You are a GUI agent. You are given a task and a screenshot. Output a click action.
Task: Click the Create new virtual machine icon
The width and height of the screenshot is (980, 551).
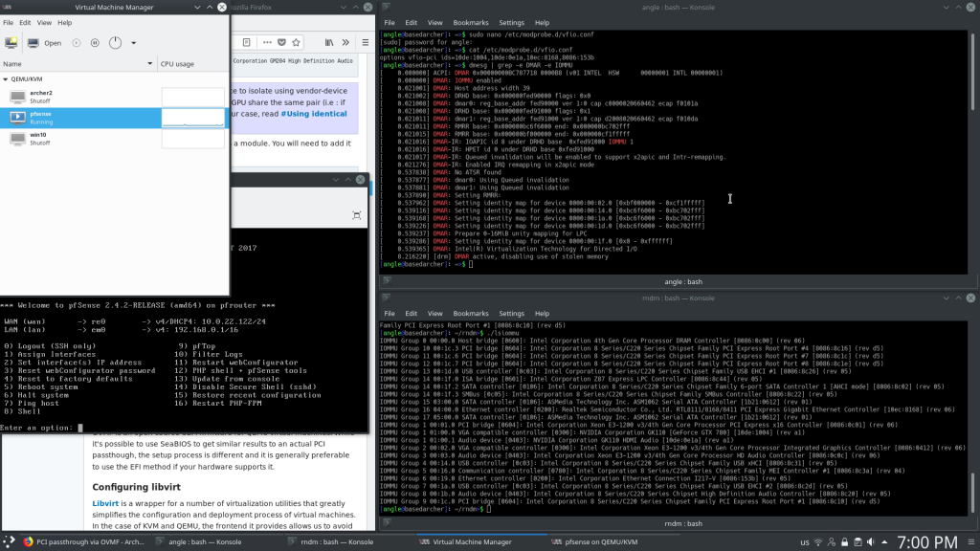pyautogui.click(x=11, y=43)
